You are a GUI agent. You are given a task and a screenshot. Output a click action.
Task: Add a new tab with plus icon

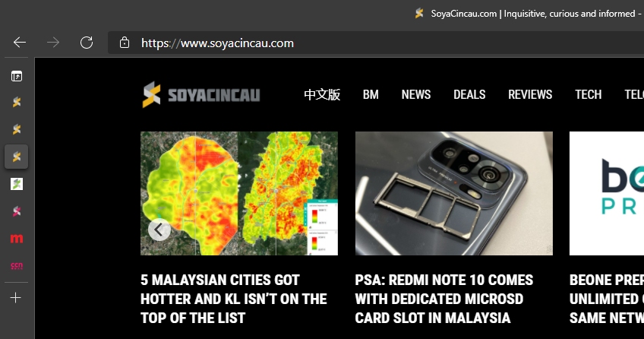(x=16, y=297)
